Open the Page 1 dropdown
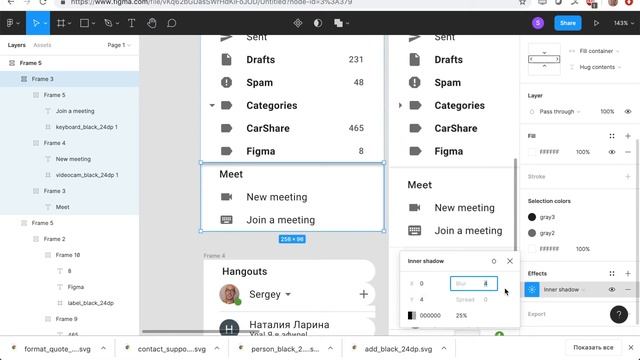Screen dimensions: 640x360 pyautogui.click(x=119, y=45)
